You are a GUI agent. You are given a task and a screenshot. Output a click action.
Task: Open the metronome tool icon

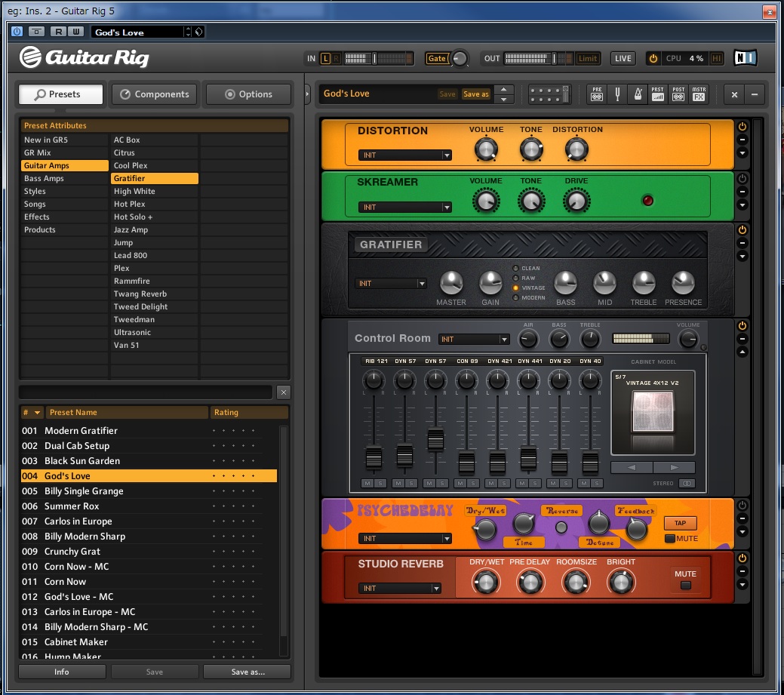638,94
